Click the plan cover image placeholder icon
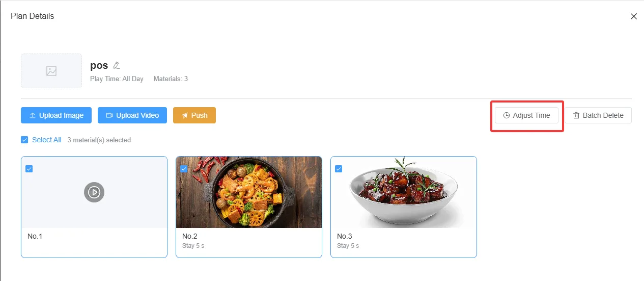Screen dimensions: 644x281 point(51,71)
